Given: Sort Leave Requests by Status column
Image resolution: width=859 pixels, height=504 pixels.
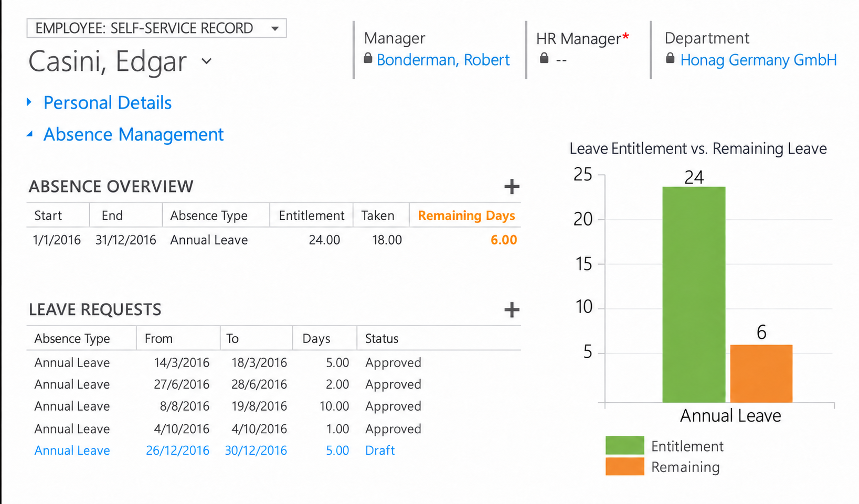Looking at the screenshot, I should (x=381, y=339).
